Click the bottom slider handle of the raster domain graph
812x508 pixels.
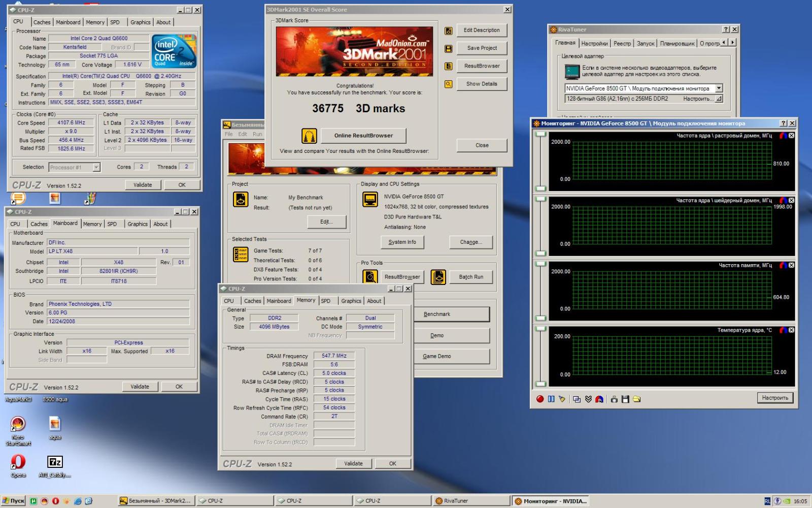point(540,188)
